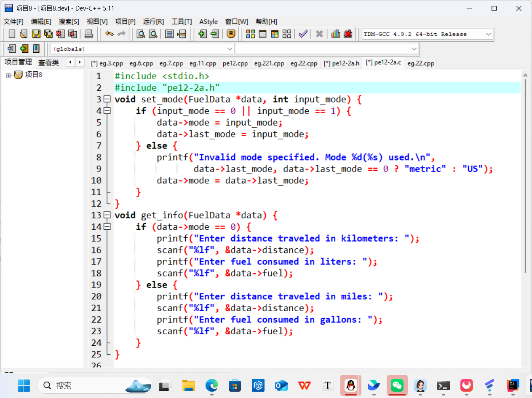Switch to the pe12-2a.h tab
This screenshot has height=398, width=532.
[342, 63]
